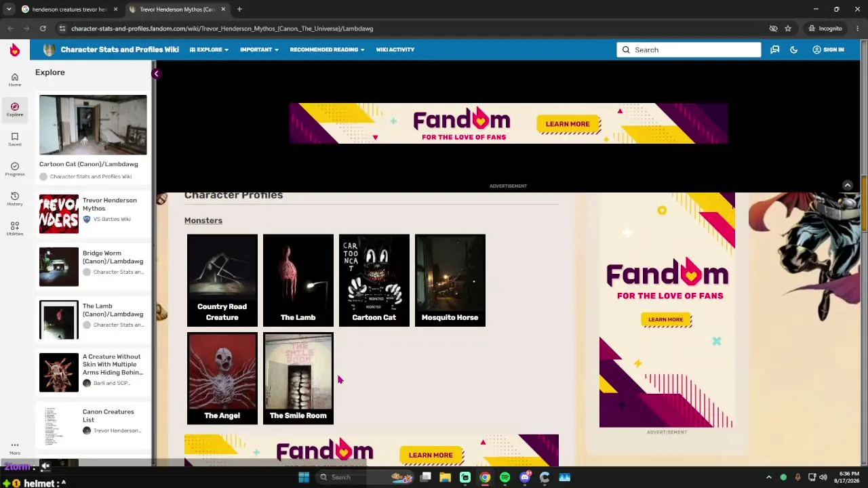
Task: Open the More menu in sidebar
Action: pyautogui.click(x=14, y=448)
